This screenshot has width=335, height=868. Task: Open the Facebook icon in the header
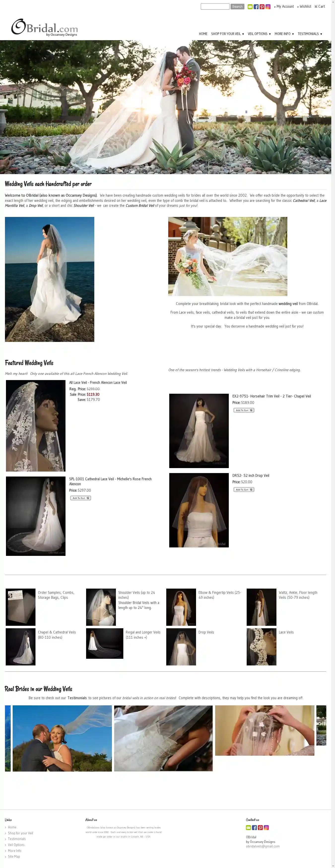[x=256, y=7]
